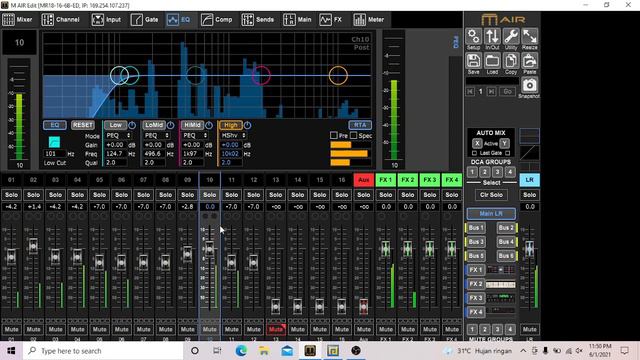
Task: Open the High band HShv mode dropdown
Action: pyautogui.click(x=233, y=135)
